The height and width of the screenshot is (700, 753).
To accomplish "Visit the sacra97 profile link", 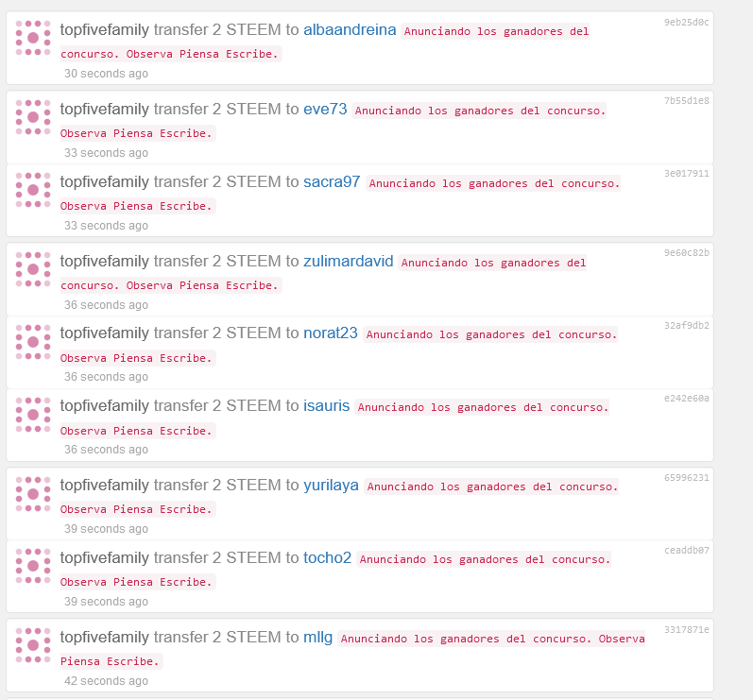I will (x=332, y=182).
